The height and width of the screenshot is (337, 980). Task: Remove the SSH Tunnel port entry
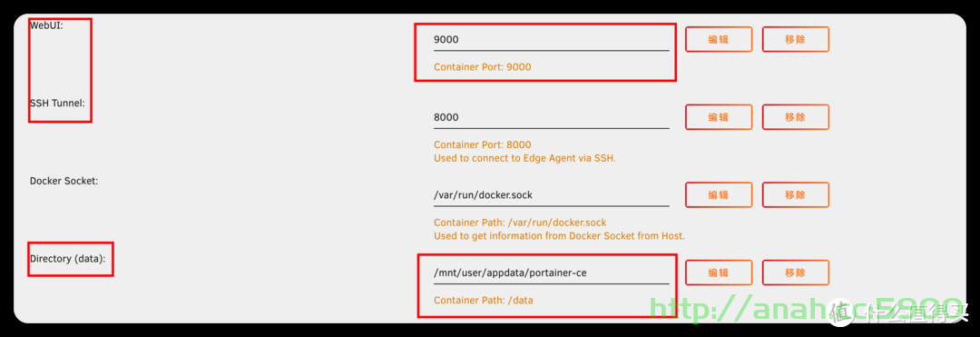coord(796,117)
